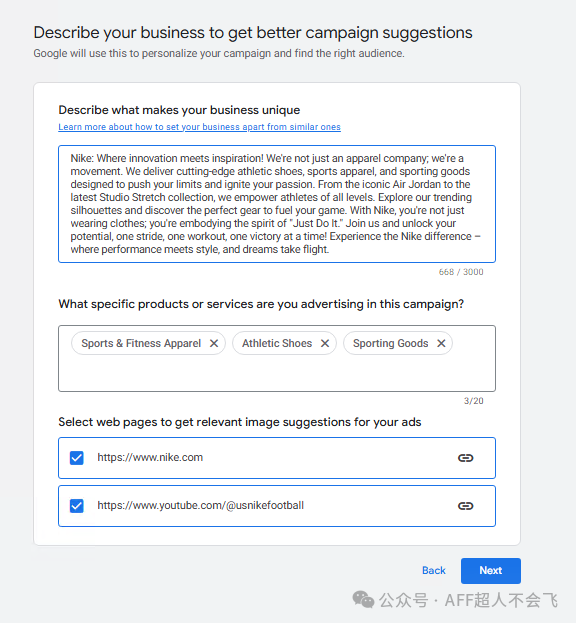This screenshot has width=576, height=623.
Task: Click the WeChat logo watermark
Action: coord(363,600)
